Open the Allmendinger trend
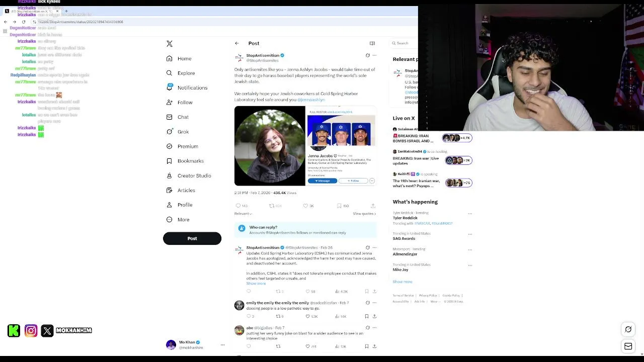Image resolution: width=644 pixels, height=362 pixels. (405, 254)
